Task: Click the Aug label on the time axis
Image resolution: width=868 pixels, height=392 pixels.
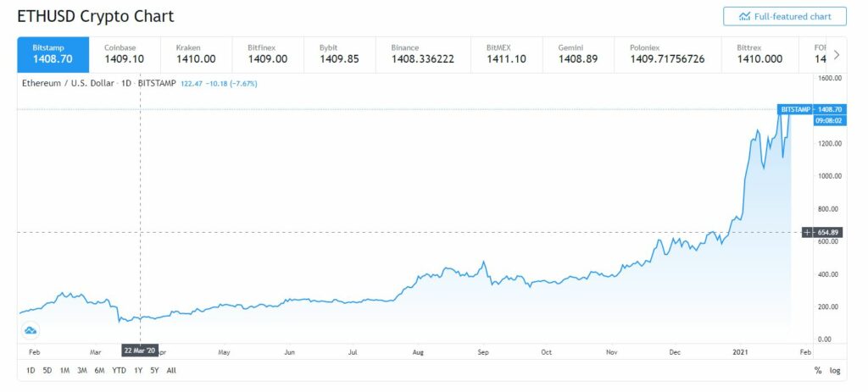Action: 418,351
